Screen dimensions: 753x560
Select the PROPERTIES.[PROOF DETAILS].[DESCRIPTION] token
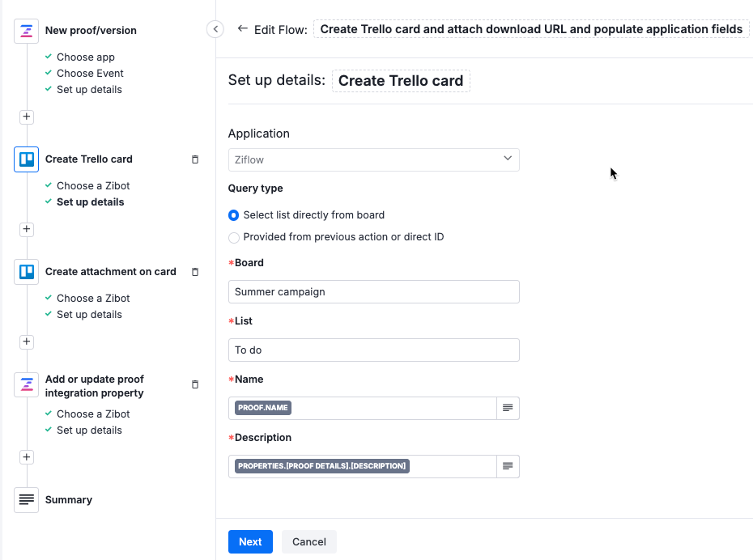[x=321, y=465]
